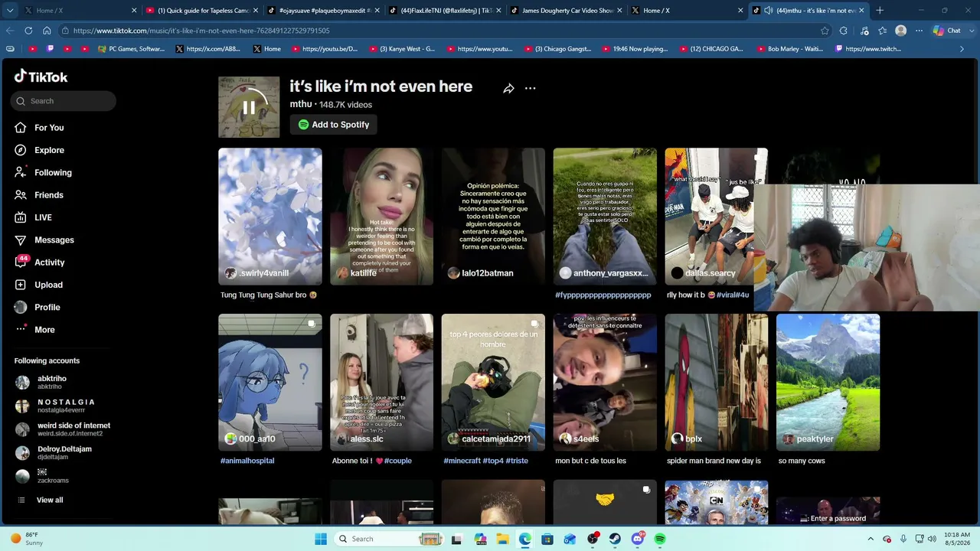Open the three-dot options next to share

coord(530,89)
